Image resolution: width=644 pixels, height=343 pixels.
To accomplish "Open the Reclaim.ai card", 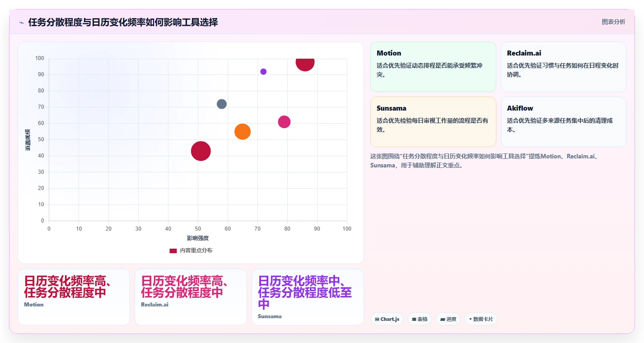I will click(563, 67).
